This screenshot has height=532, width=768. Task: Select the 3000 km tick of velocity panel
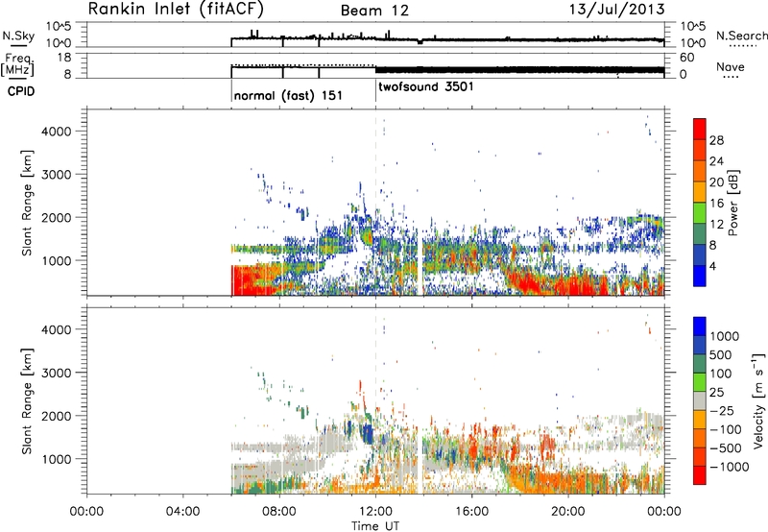[57, 373]
